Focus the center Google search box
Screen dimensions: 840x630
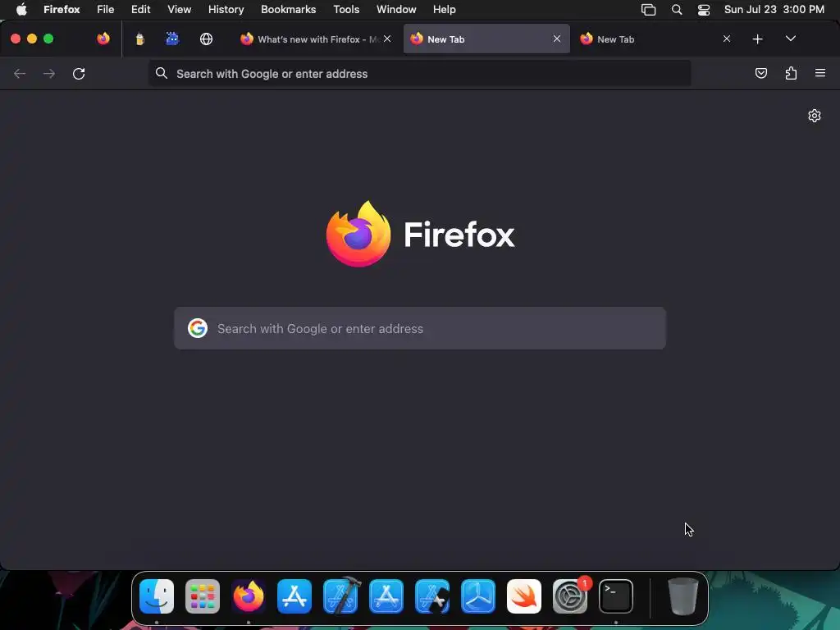pyautogui.click(x=420, y=328)
